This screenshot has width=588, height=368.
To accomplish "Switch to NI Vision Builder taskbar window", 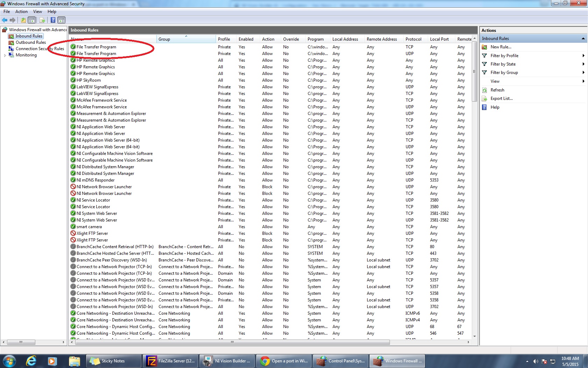I will click(x=227, y=361).
